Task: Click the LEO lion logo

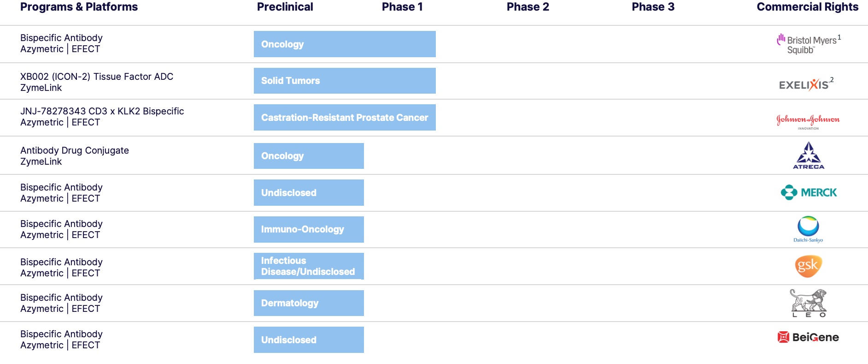Action: [809, 303]
